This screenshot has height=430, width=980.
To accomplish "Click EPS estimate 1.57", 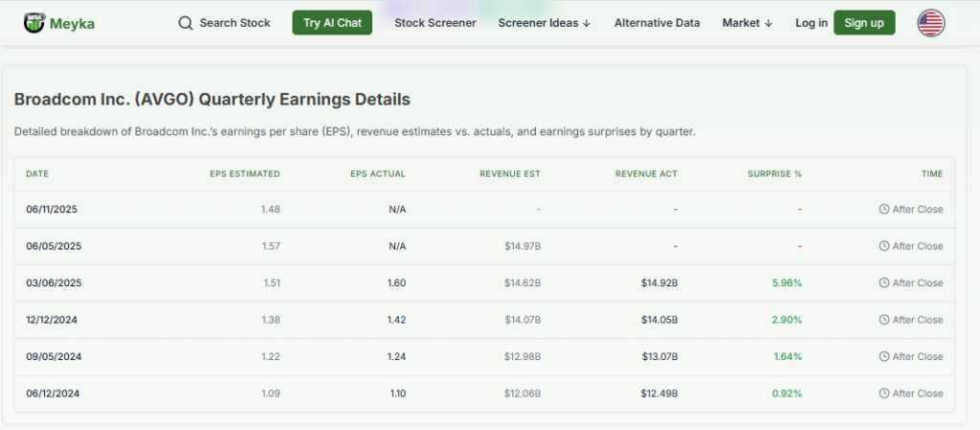I will [271, 246].
